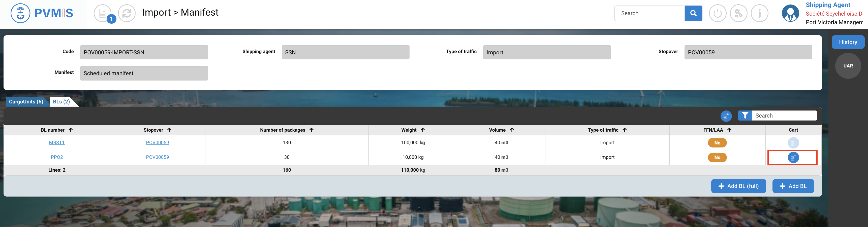Click the add-all-to-cart icon above table
Screen dimensions: 868x227
coord(726,116)
